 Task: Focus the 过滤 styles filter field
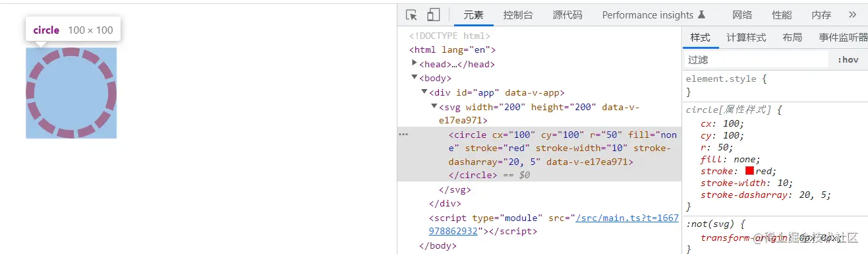coord(756,59)
